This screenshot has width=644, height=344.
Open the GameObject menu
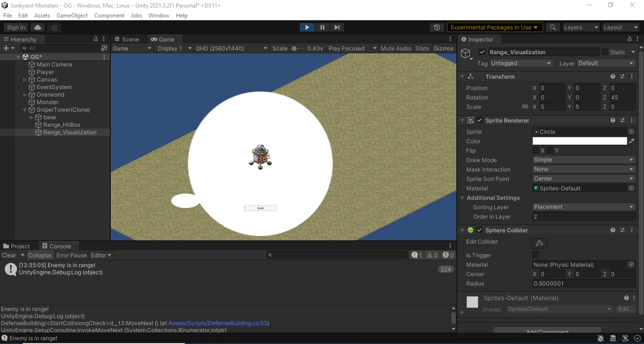(x=72, y=16)
